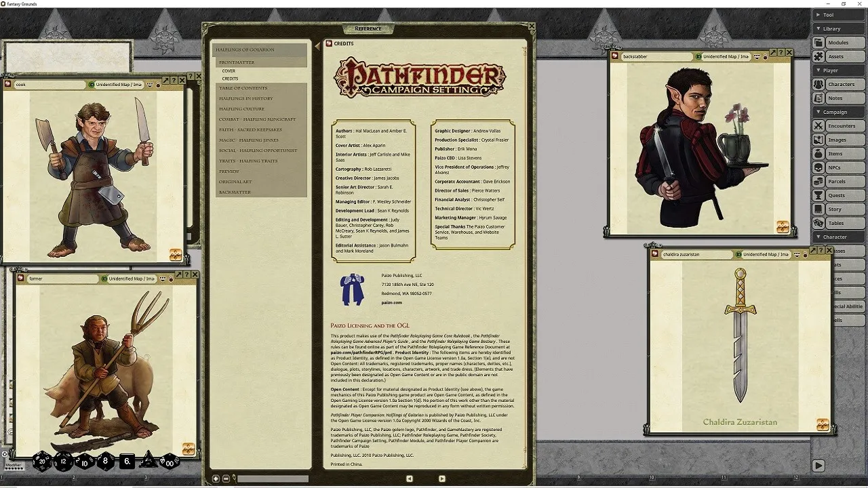Close the Reference window

532,26
